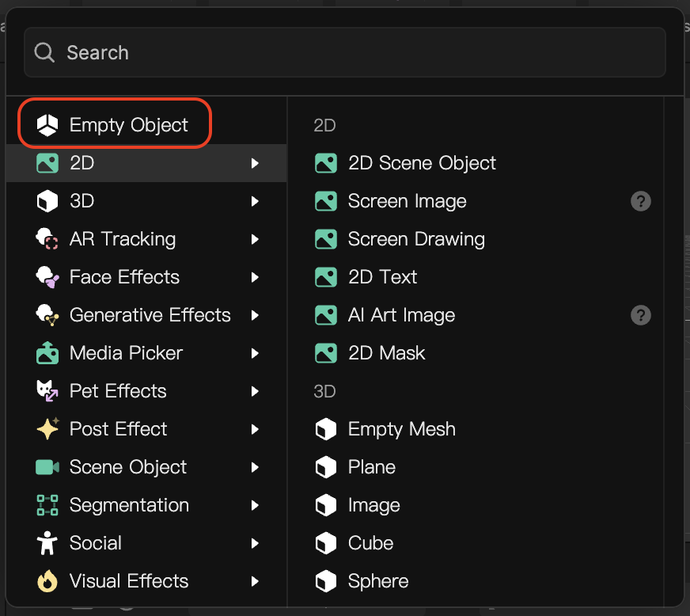This screenshot has height=616, width=690.
Task: Click the Empty Object cube icon
Action: [47, 125]
